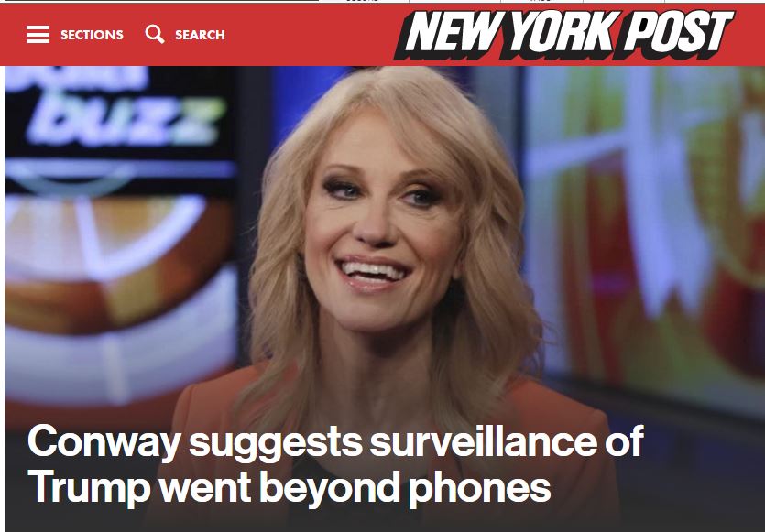
Task: Click the word 'phones' in the headline
Action: 479,489
